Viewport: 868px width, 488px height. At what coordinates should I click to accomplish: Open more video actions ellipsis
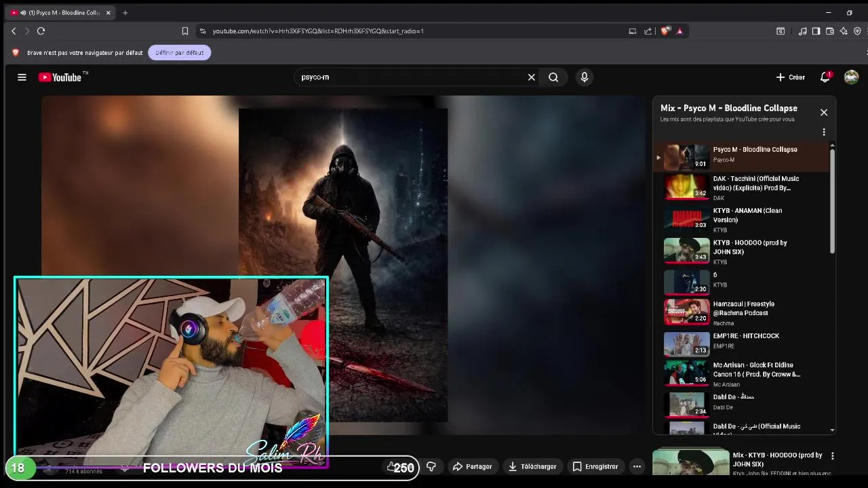[x=637, y=466]
